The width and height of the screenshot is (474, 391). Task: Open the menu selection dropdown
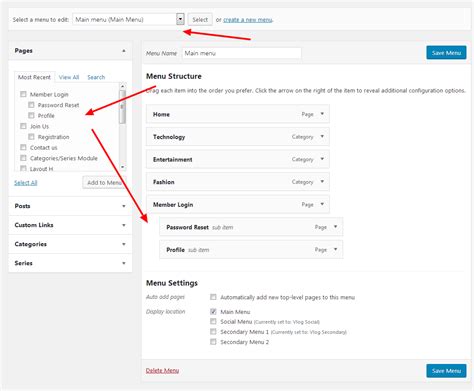coord(128,19)
